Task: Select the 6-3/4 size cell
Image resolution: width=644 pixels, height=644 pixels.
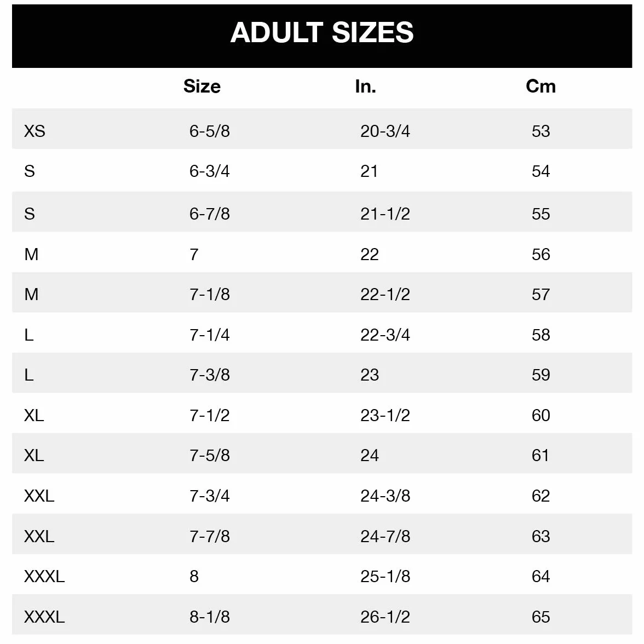Action: click(x=209, y=171)
